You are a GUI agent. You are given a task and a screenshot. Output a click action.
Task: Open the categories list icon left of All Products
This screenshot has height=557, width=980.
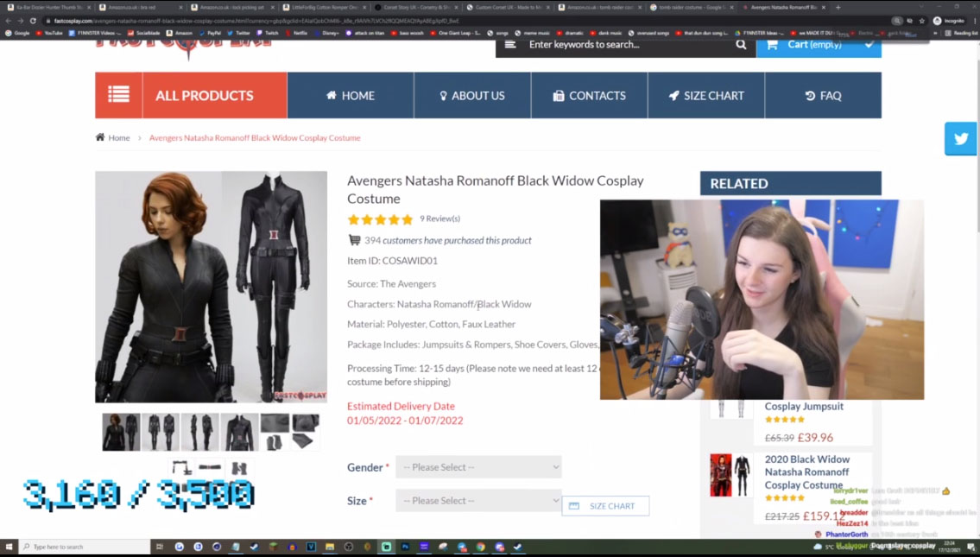[x=119, y=95]
